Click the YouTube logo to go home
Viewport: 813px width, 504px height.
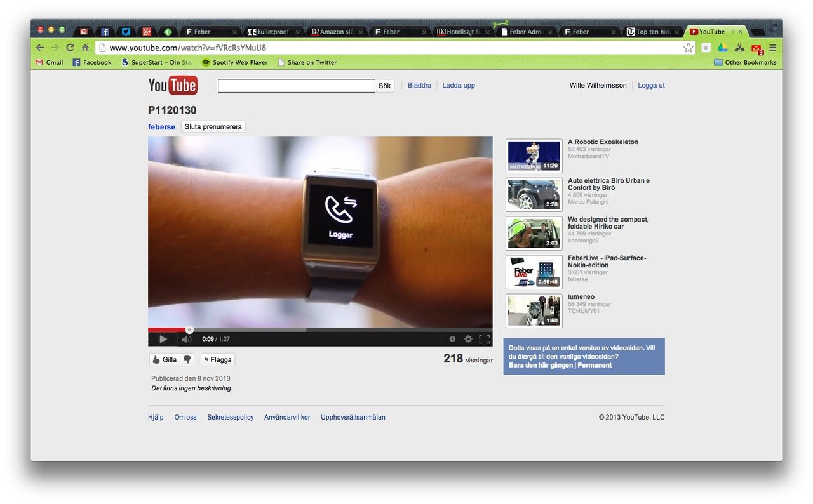click(172, 84)
